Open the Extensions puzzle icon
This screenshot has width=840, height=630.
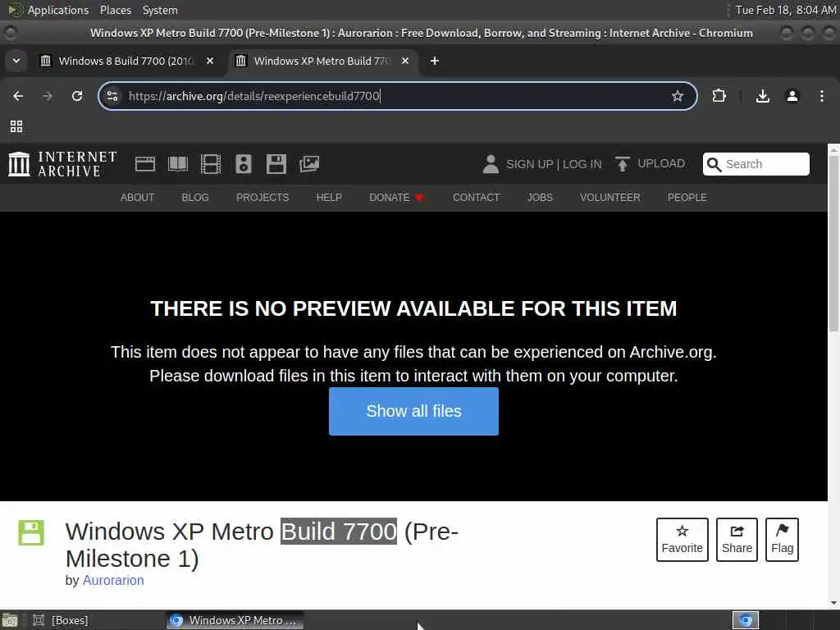click(719, 96)
